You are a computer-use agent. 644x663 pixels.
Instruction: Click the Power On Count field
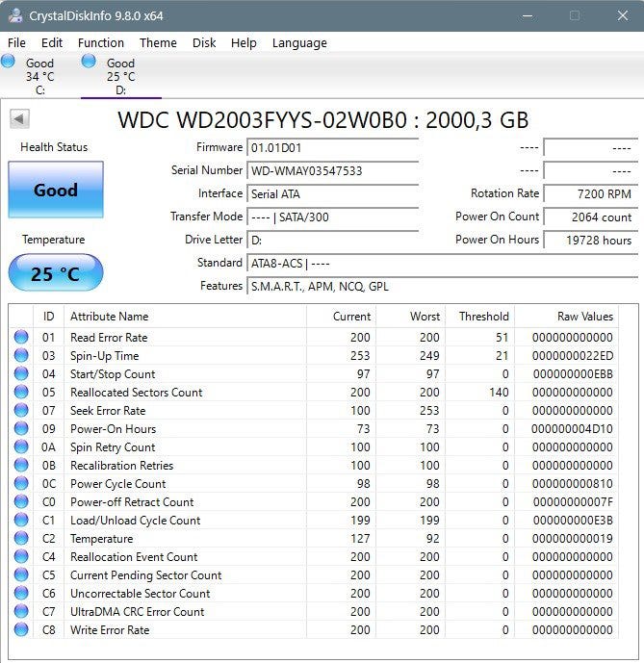point(591,217)
